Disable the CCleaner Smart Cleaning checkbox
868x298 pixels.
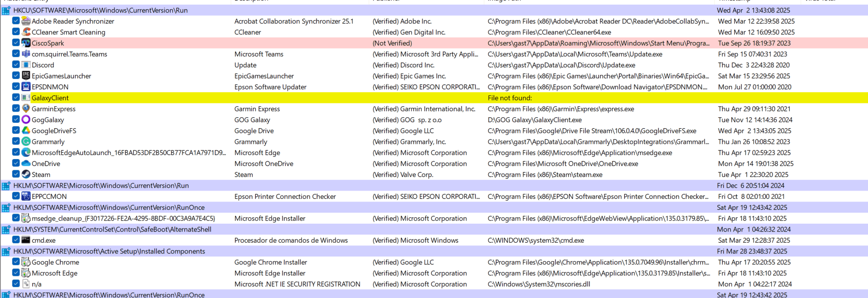point(16,32)
